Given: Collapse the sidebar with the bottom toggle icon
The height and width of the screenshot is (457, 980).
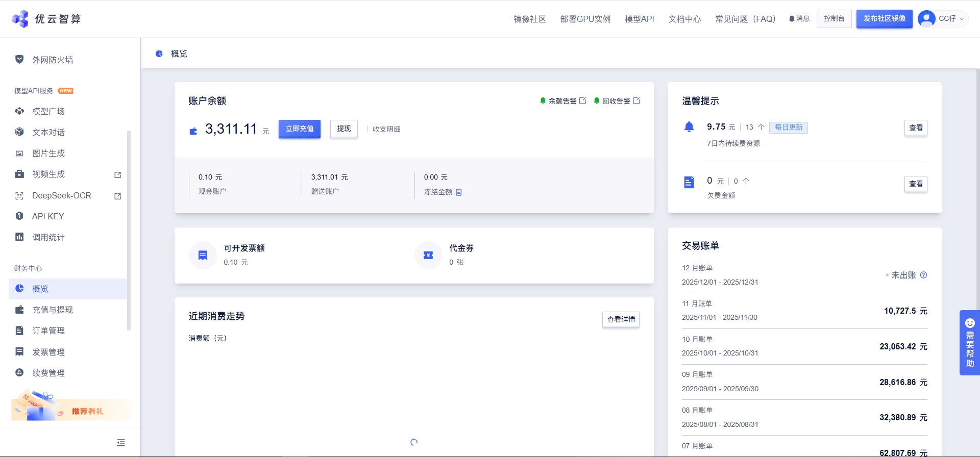Looking at the screenshot, I should (x=121, y=443).
